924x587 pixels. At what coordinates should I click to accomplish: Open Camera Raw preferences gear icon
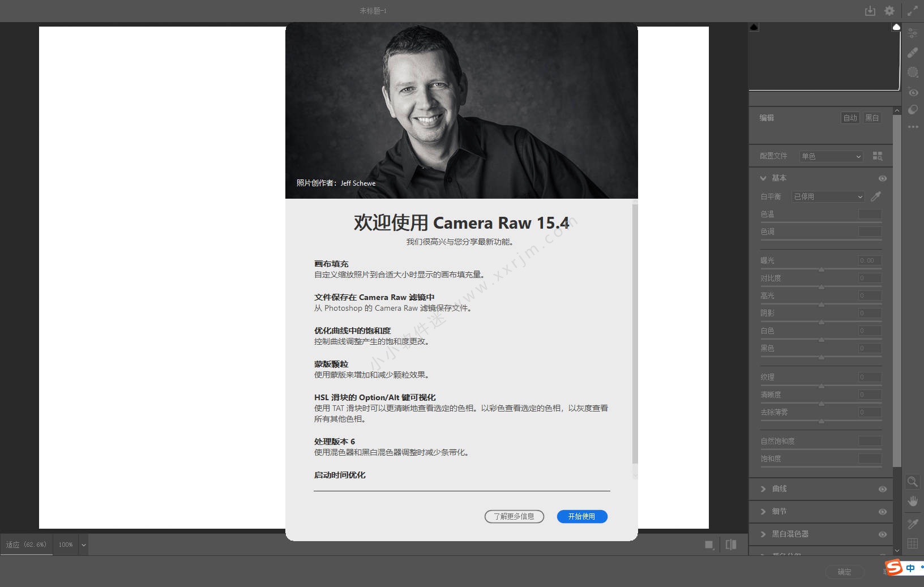coord(889,11)
